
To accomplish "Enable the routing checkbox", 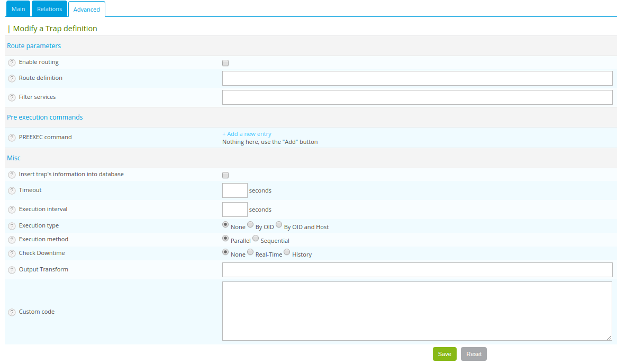I will pos(225,63).
